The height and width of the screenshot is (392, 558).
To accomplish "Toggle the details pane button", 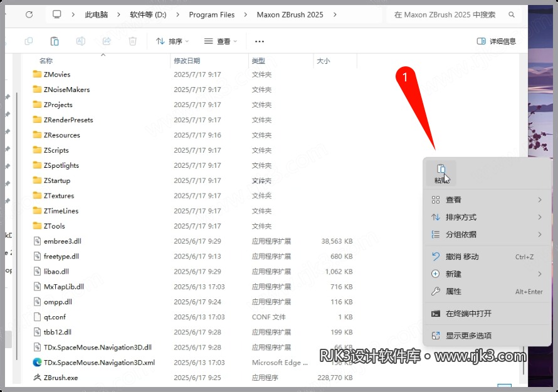I will tap(496, 41).
